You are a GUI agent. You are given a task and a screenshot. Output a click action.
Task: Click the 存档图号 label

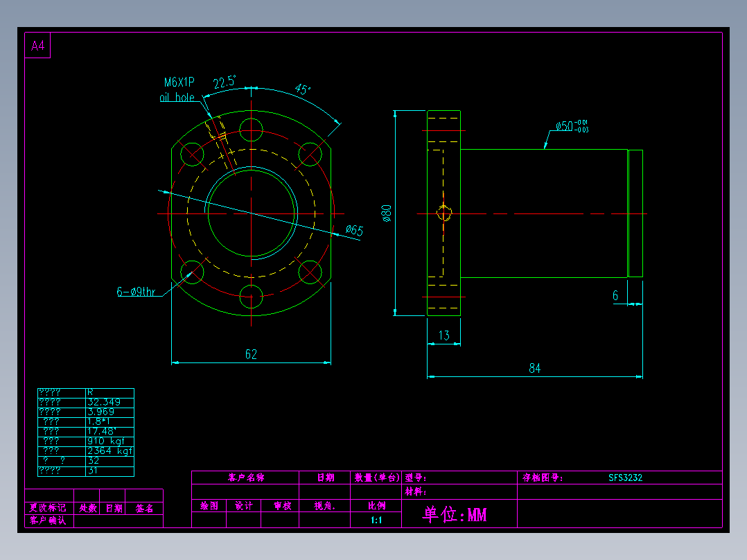click(542, 478)
